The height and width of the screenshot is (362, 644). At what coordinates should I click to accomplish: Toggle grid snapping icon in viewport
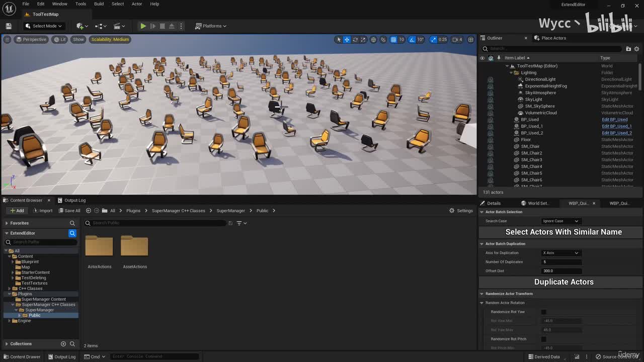click(x=393, y=40)
